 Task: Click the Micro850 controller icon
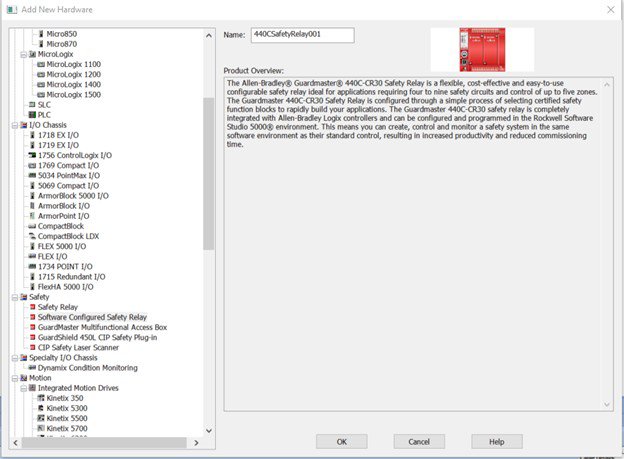point(41,34)
